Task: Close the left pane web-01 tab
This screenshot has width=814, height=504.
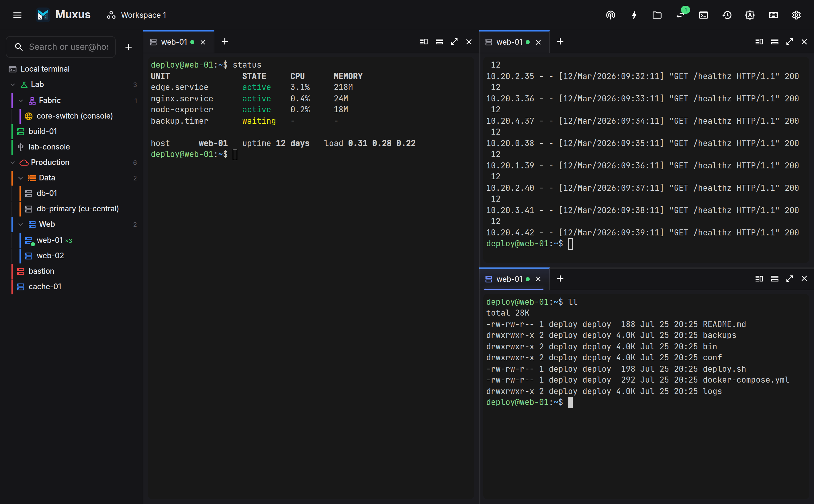Action: (203, 42)
